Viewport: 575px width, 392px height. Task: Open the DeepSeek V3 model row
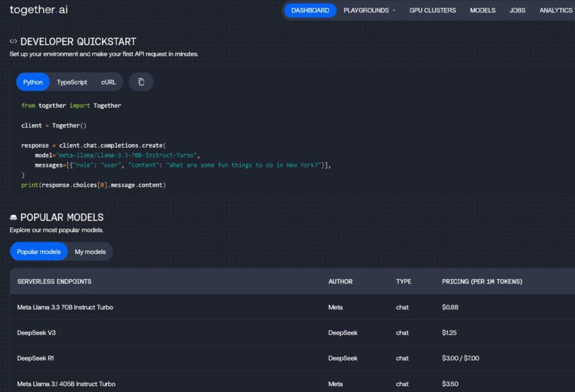[292, 333]
